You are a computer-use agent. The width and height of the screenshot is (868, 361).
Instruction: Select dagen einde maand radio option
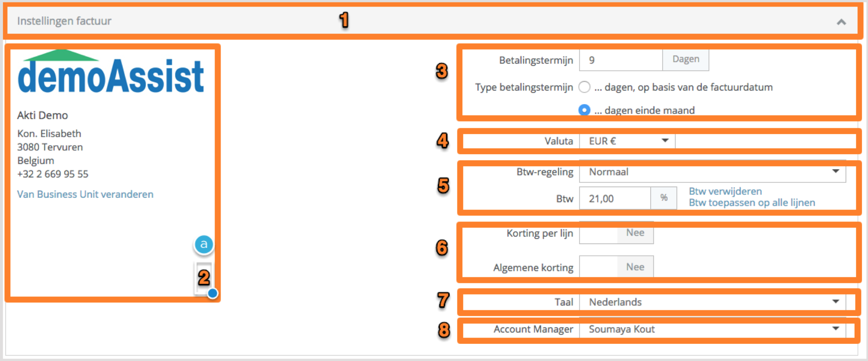tap(584, 110)
